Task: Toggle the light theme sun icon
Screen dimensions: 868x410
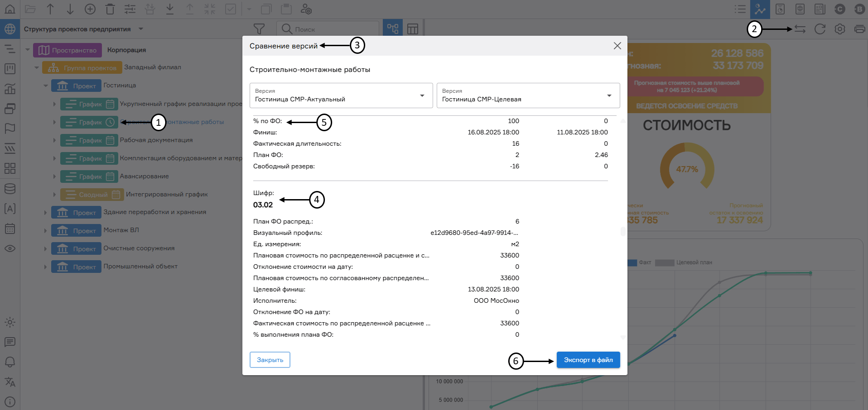Action: tap(10, 322)
